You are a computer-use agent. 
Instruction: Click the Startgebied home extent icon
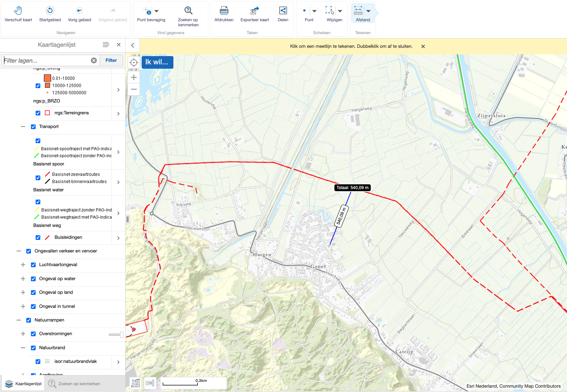point(50,10)
